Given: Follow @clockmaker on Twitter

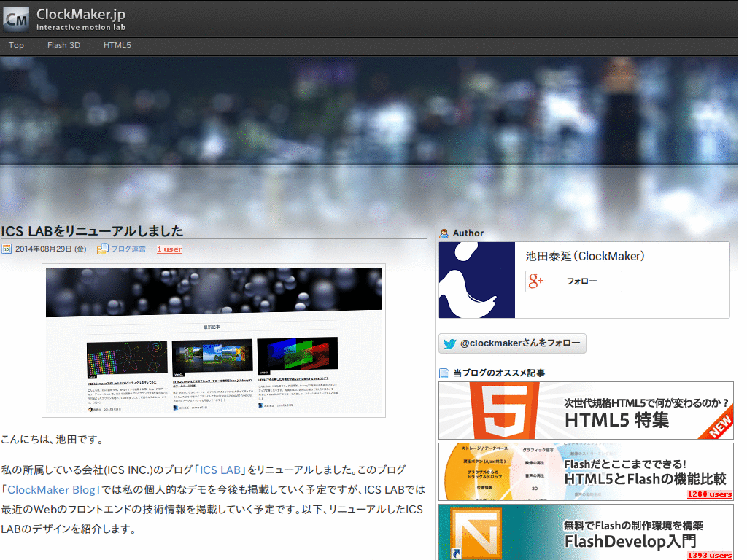Looking at the screenshot, I should (x=512, y=343).
